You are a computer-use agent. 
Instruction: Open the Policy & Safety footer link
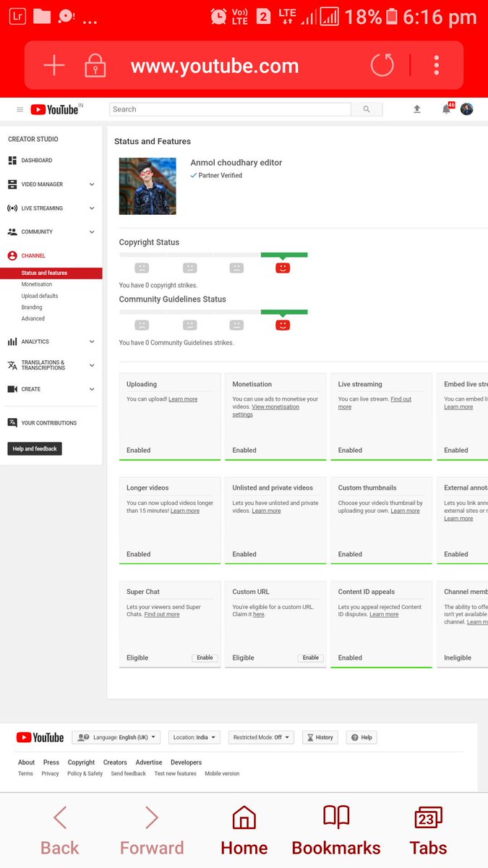(85, 774)
